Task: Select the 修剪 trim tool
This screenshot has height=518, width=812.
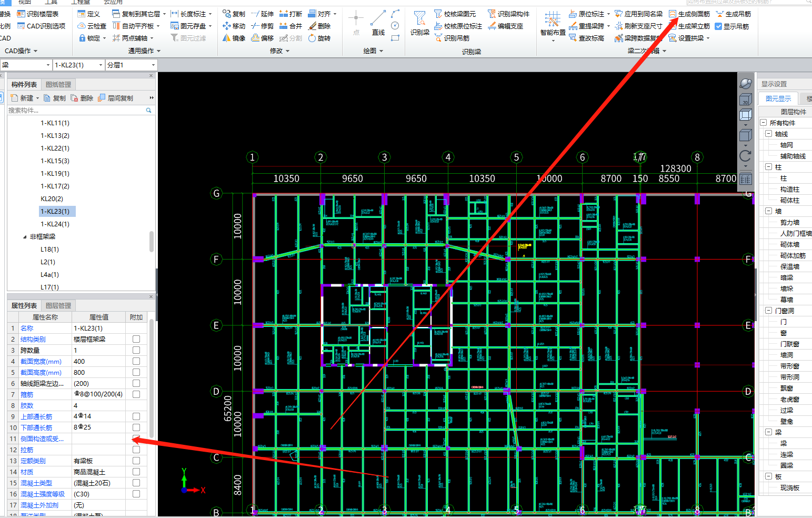Action: click(263, 26)
